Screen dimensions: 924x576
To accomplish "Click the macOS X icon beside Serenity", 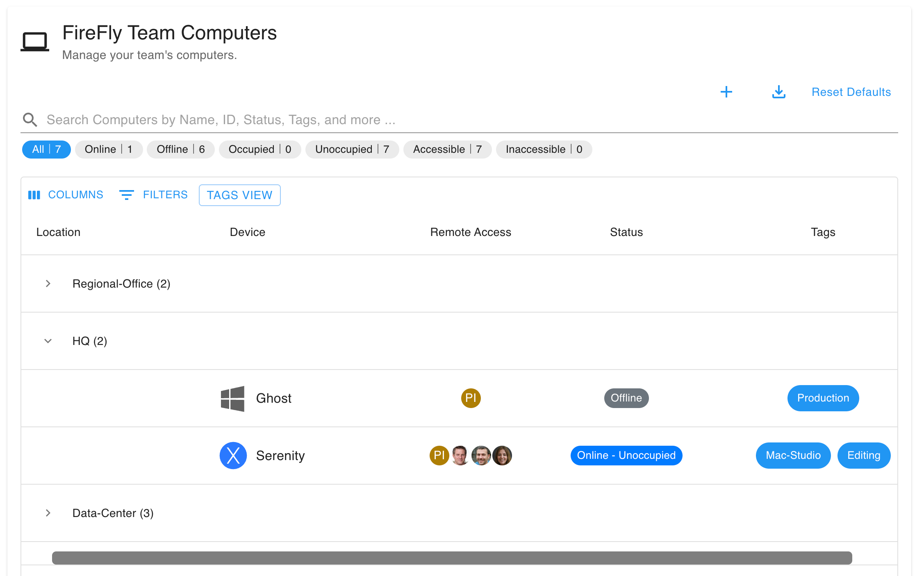I will 233,456.
